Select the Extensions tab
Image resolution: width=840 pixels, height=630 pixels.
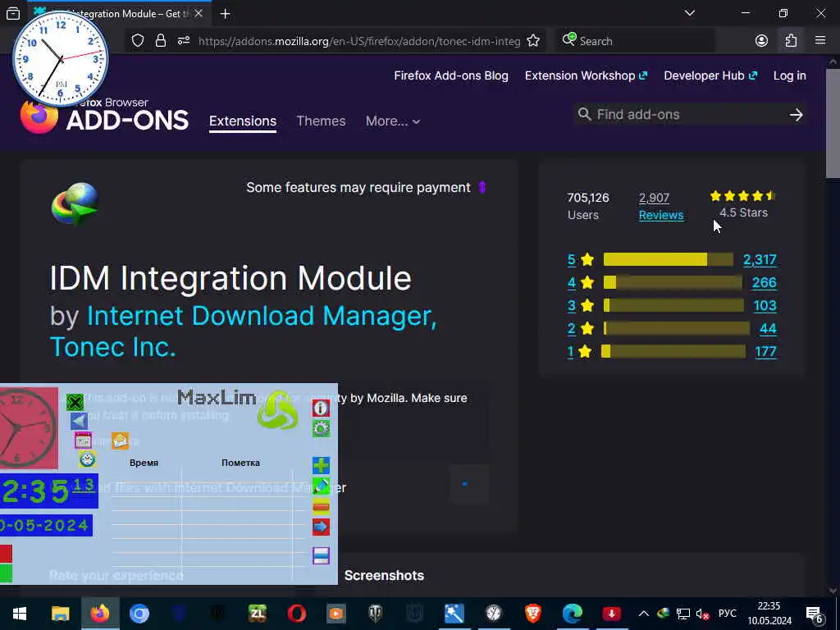click(243, 121)
